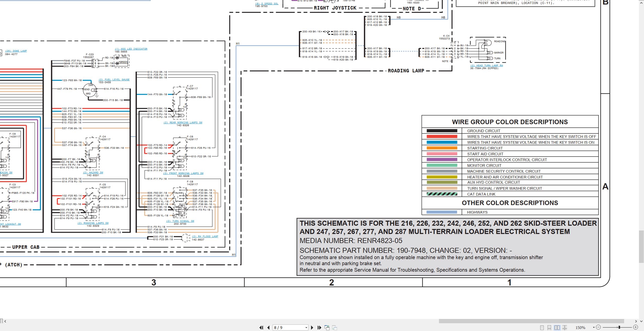The image size is (644, 331).
Task: Click the grid row 'A' marker
Action: (605, 186)
